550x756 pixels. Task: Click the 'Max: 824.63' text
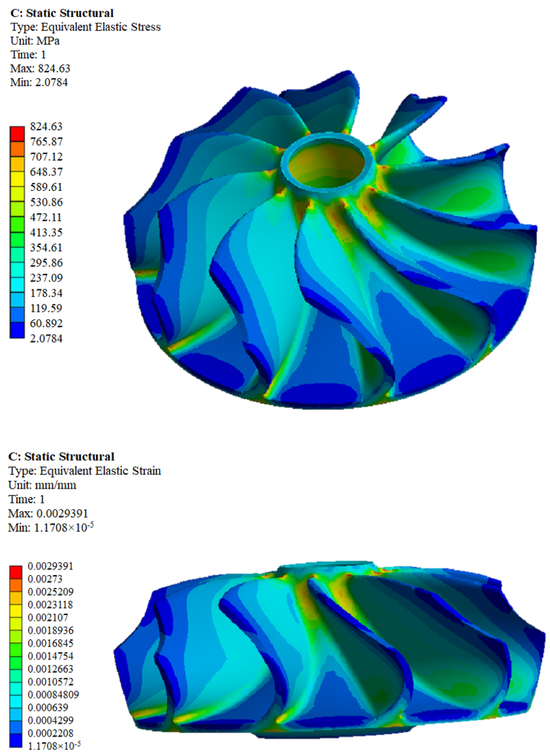coord(40,68)
